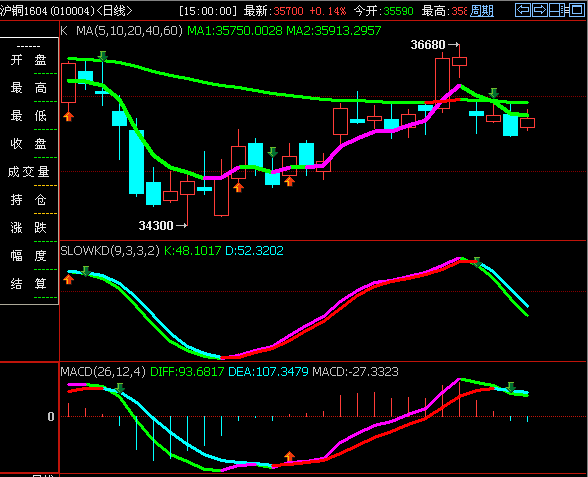Click the MA2:35913.2957 value
Screen dimensions: 588x477
(x=334, y=31)
